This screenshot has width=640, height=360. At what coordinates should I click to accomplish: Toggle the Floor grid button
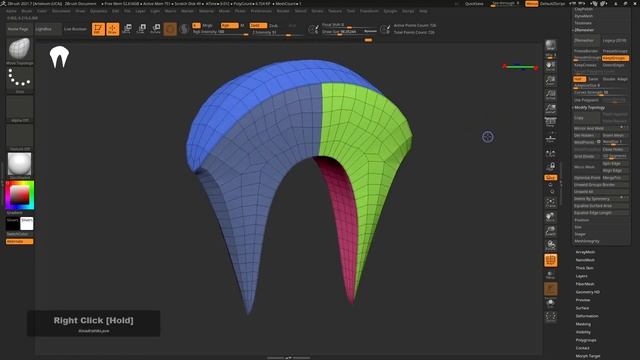551,138
